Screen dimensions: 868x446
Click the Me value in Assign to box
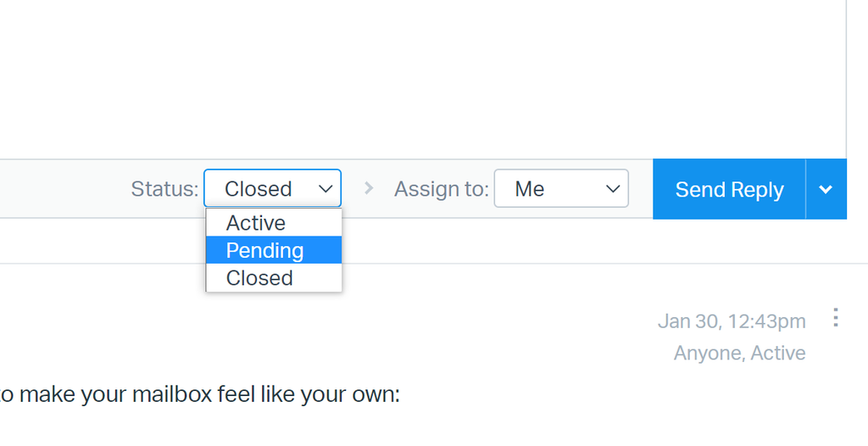[529, 189]
